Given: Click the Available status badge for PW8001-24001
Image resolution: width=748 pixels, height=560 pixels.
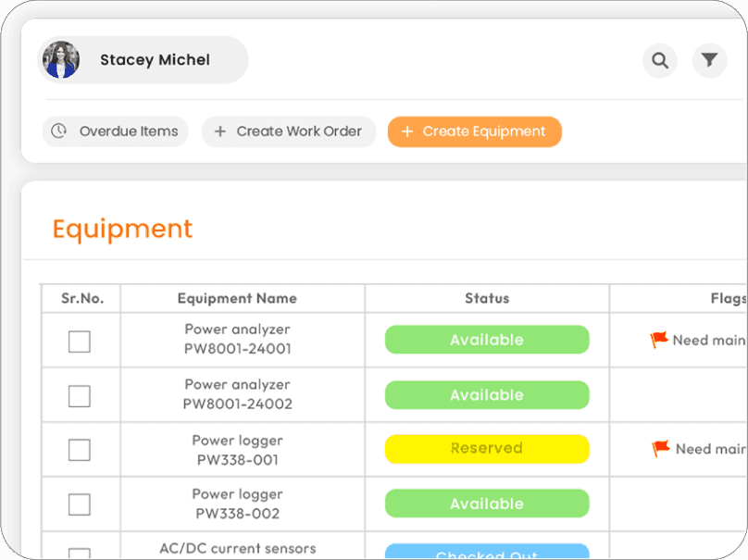Looking at the screenshot, I should pos(487,340).
